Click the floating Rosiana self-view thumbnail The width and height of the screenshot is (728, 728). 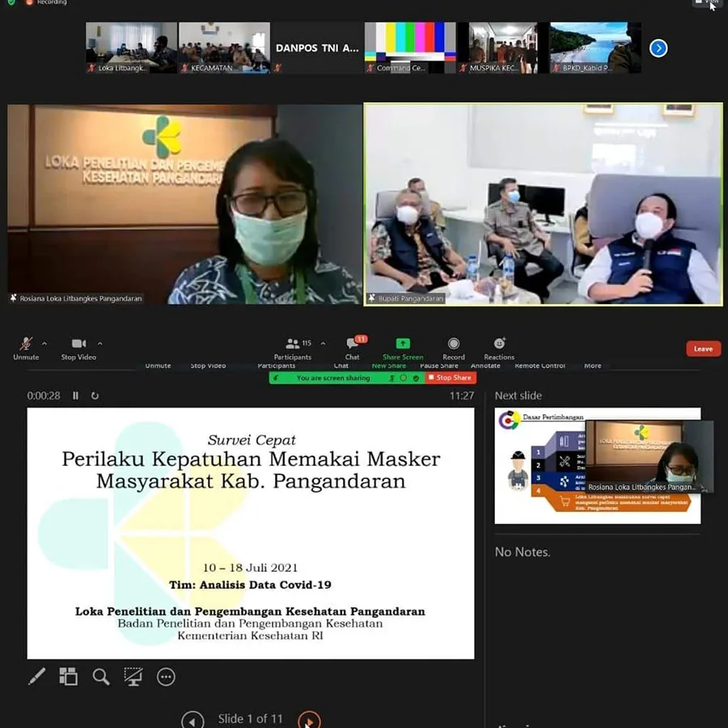[x=650, y=457]
